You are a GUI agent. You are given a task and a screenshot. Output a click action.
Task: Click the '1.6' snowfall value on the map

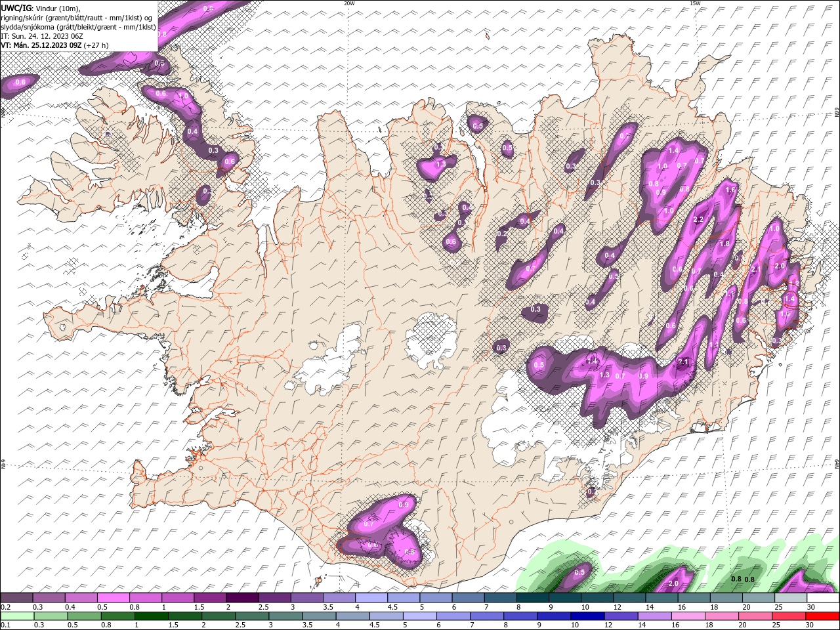pos(730,190)
